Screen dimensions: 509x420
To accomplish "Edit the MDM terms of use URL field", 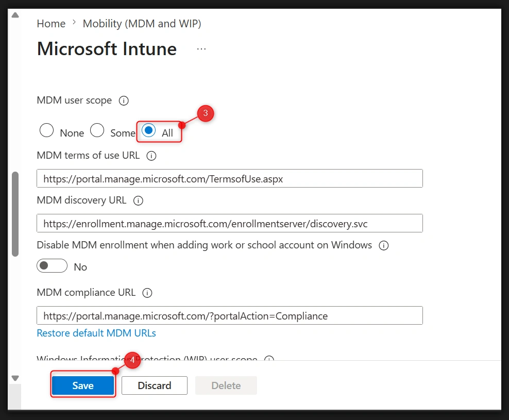I will point(229,178).
